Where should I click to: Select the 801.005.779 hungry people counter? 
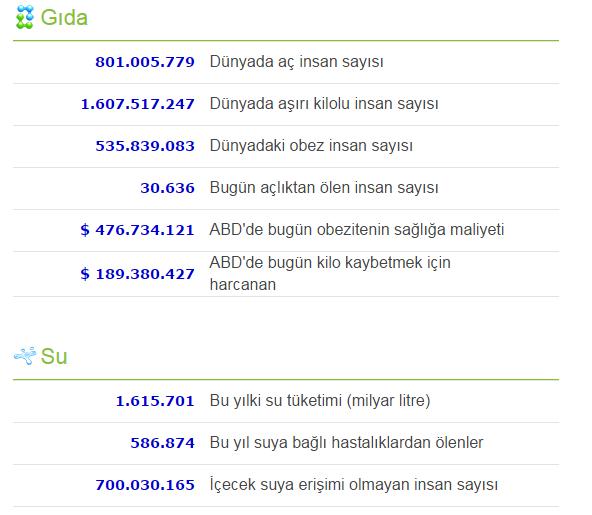[x=145, y=62]
